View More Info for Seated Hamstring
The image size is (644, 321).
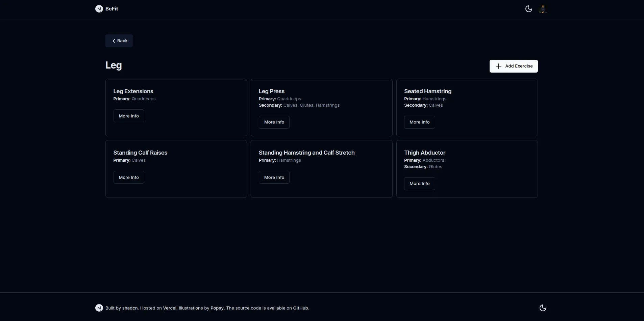point(419,122)
